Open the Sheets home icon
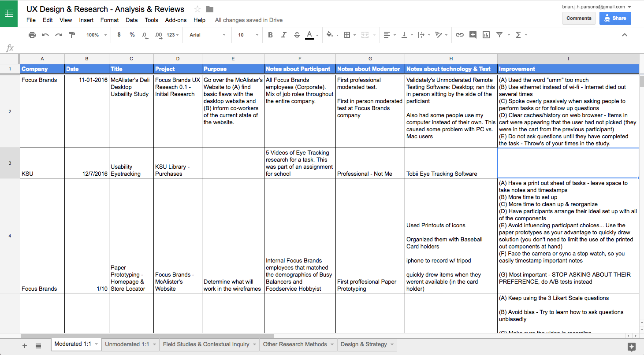This screenshot has width=644, height=355. [x=9, y=13]
